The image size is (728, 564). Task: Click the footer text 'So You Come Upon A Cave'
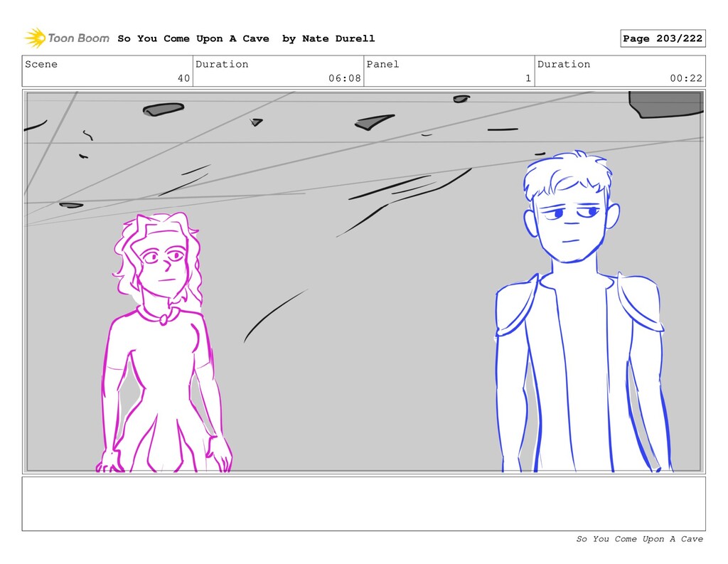[639, 539]
